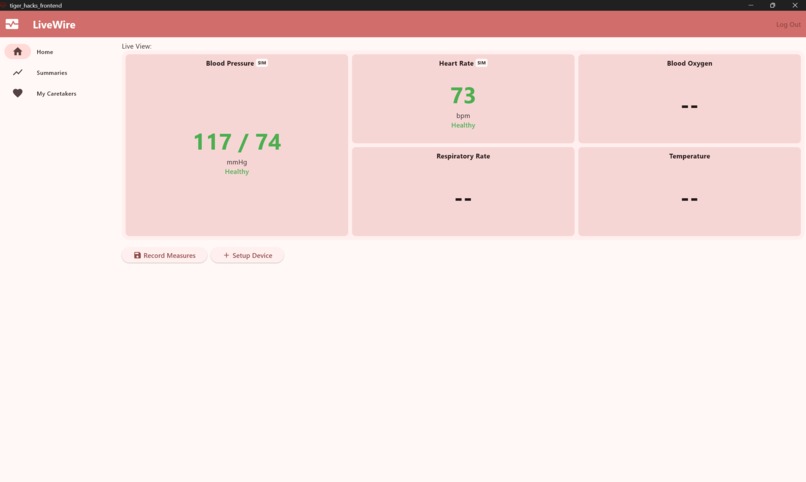
Task: Select the Blood Oxygen card title
Action: coord(689,63)
